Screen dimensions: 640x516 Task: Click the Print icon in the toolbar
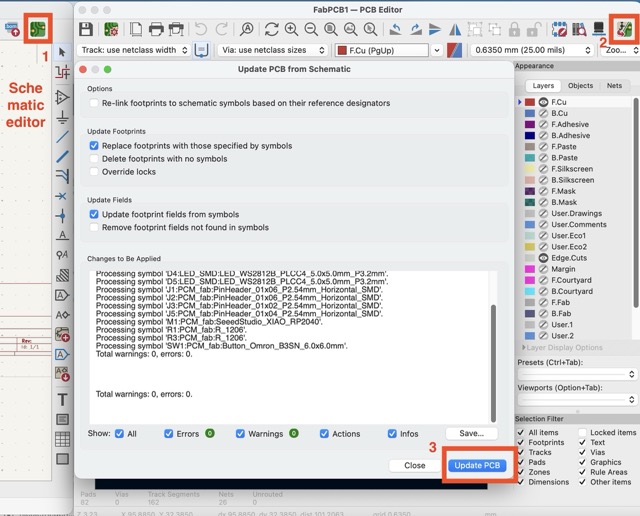point(156,29)
